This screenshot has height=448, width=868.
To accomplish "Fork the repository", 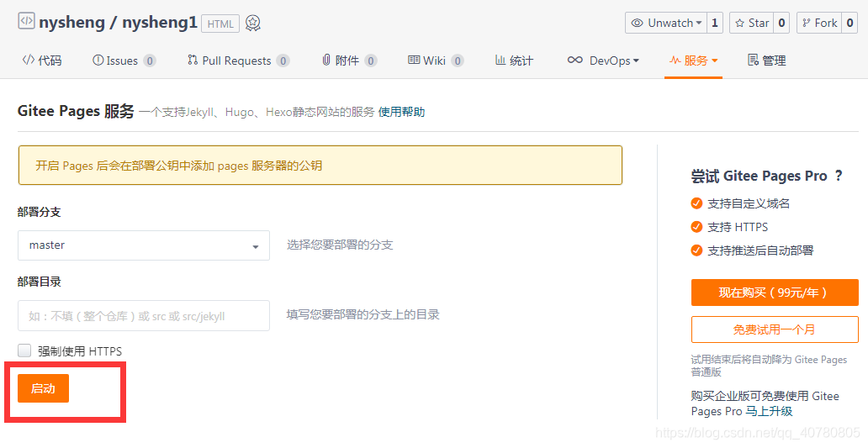I will coord(819,24).
